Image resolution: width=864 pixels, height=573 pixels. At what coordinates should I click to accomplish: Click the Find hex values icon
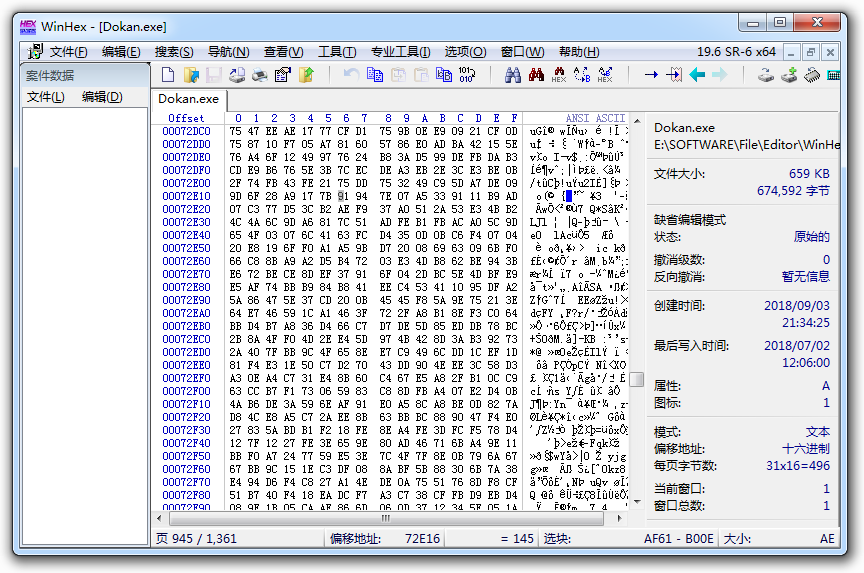559,74
